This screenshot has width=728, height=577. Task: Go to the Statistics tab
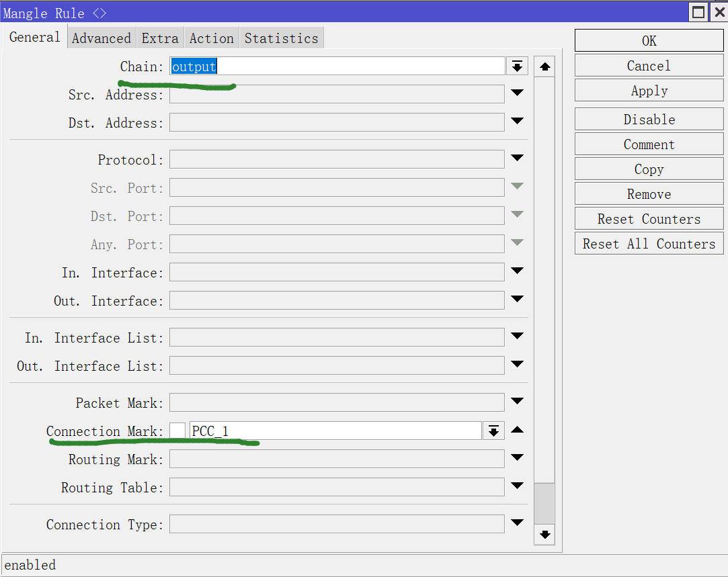[x=281, y=38]
